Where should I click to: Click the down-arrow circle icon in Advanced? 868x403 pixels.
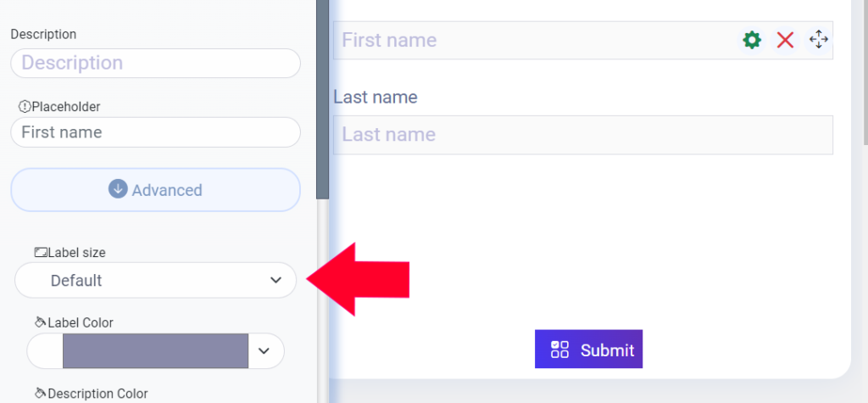[x=118, y=189]
